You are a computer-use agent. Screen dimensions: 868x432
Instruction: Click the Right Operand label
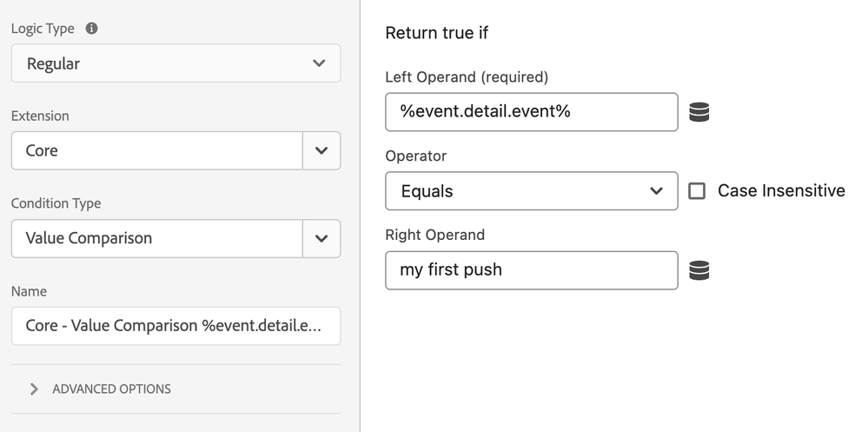434,235
